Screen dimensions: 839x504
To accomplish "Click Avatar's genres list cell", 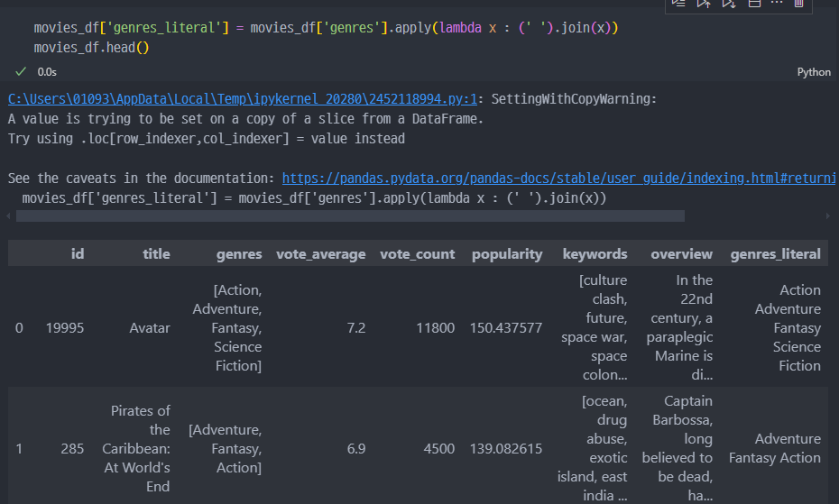I will point(227,328).
